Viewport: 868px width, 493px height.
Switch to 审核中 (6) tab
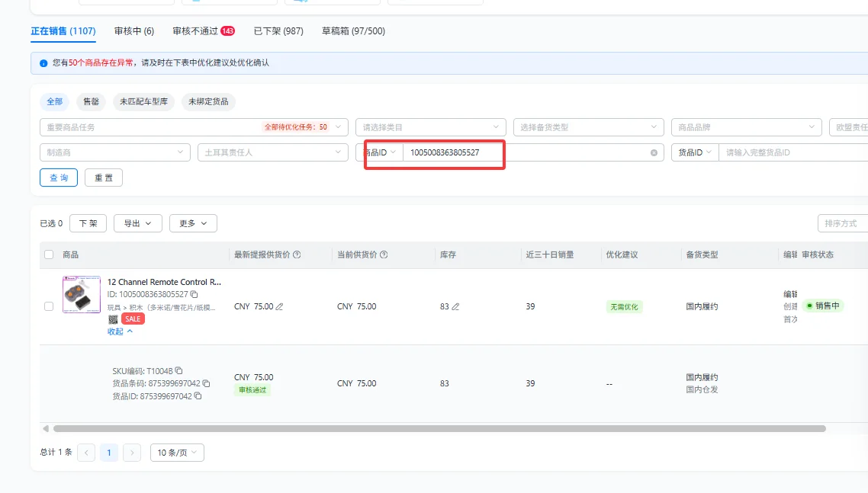pyautogui.click(x=134, y=31)
